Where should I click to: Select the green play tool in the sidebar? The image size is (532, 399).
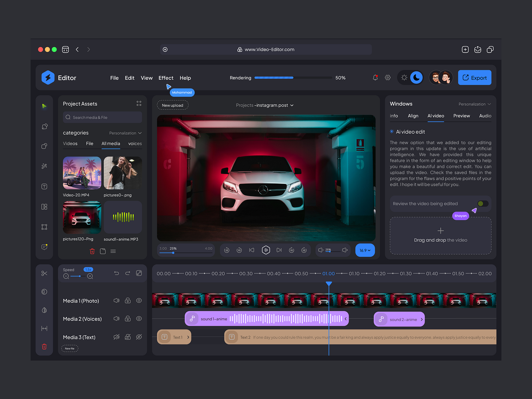click(x=44, y=106)
